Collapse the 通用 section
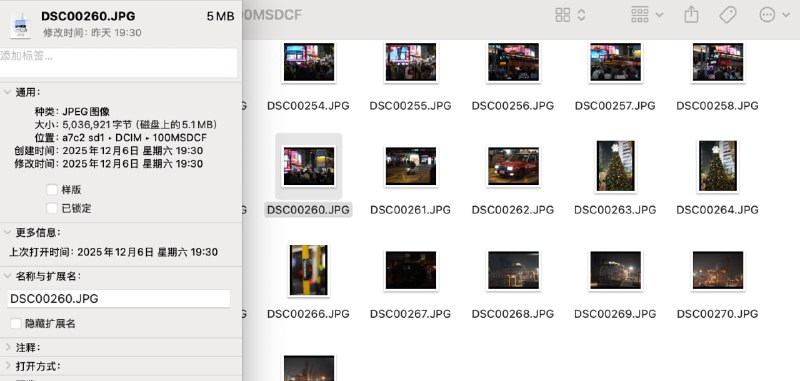800x381 pixels. [7, 92]
